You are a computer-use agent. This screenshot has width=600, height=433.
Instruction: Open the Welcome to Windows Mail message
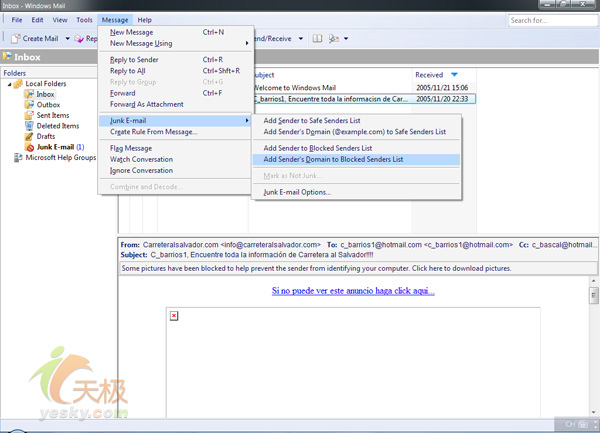click(x=364, y=88)
